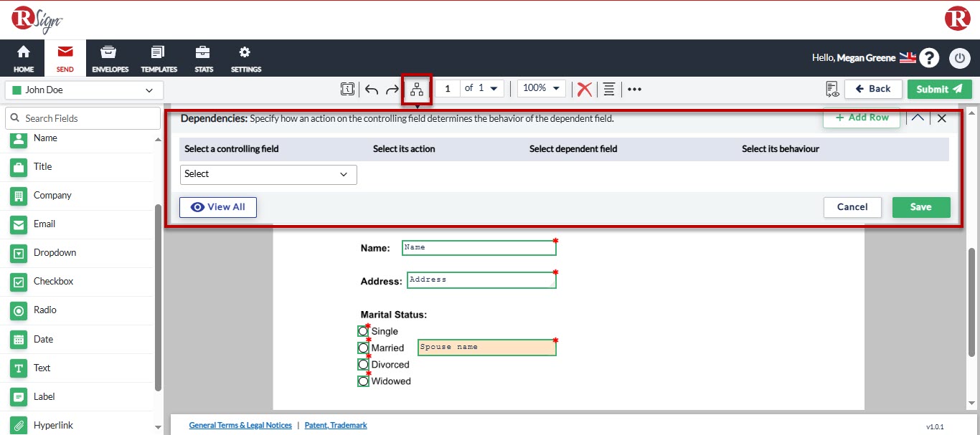Open the John Doe recipient dropdown
Image resolution: width=980 pixels, height=435 pixels.
pyautogui.click(x=84, y=90)
